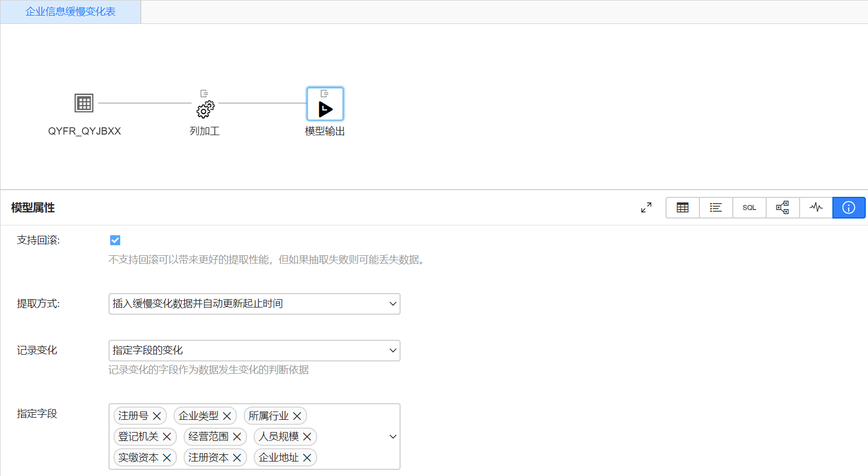The width and height of the screenshot is (868, 476).
Task: Expand the 指定字段 field selector
Action: pos(393,437)
